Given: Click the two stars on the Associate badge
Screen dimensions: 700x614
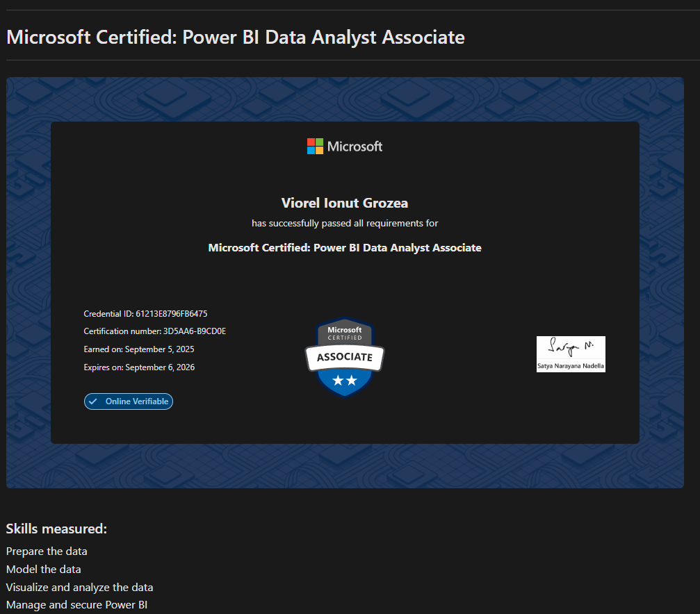Looking at the screenshot, I should 345,380.
